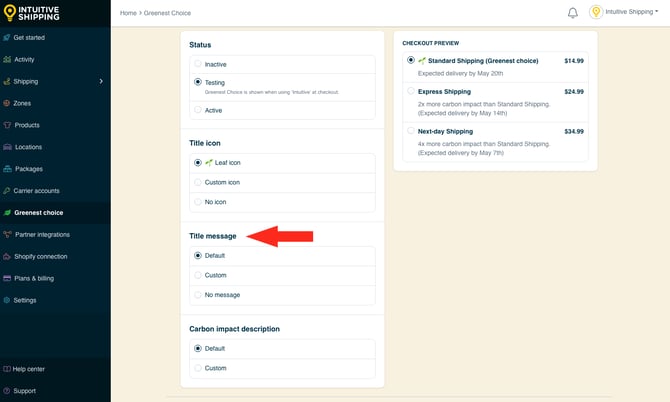Open Carrier accounts in sidebar
The height and width of the screenshot is (402, 670).
[36, 190]
